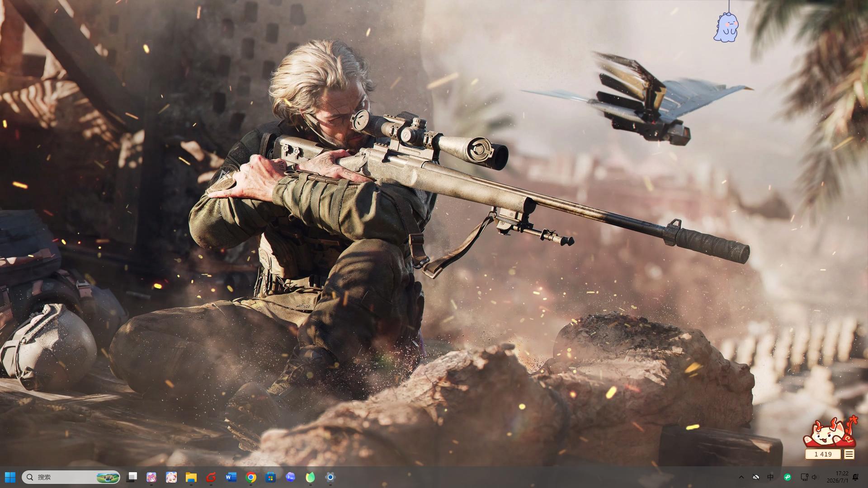Click the landscape image in the search box
This screenshot has width=868, height=488.
[x=108, y=477]
